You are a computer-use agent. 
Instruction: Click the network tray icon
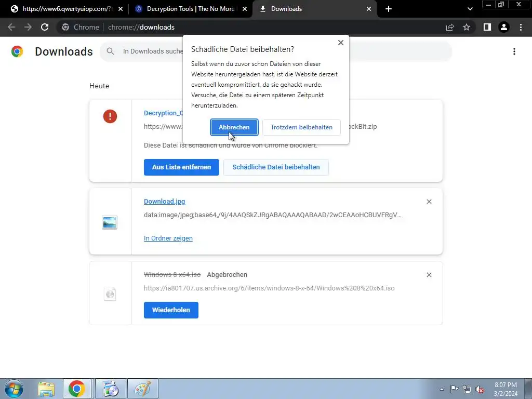pyautogui.click(x=467, y=390)
